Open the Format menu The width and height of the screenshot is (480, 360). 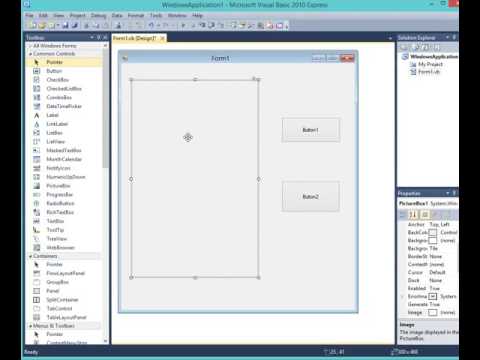[136, 15]
